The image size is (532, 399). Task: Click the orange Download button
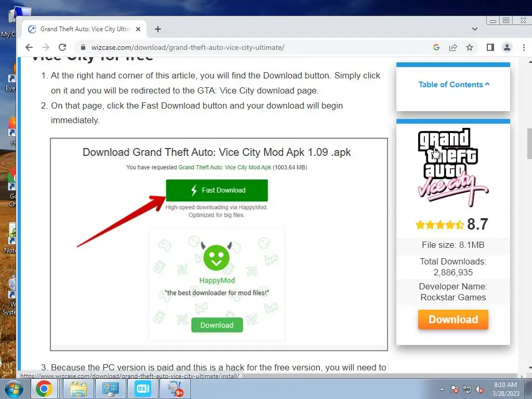[x=453, y=320]
